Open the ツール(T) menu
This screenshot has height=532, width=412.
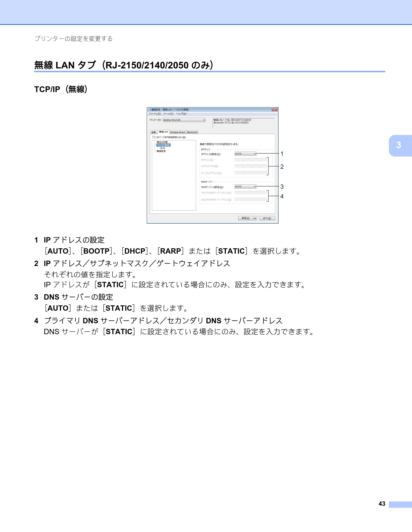[x=168, y=114]
